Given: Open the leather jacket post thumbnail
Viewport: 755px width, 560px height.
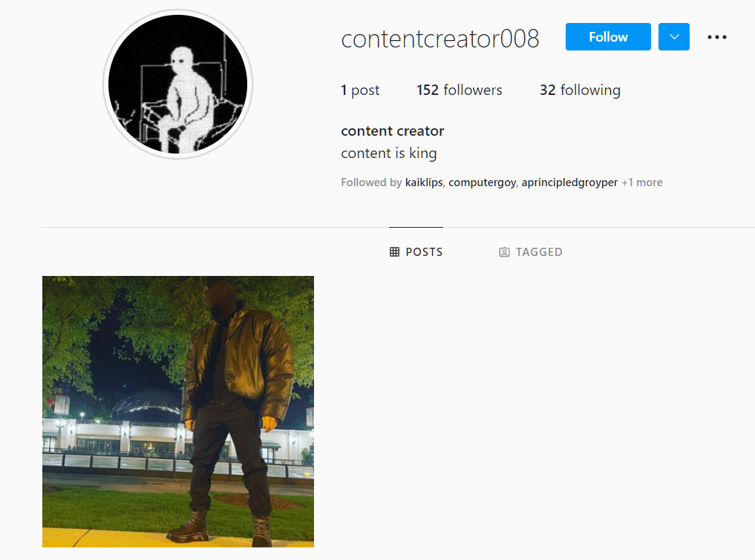Looking at the screenshot, I should [178, 412].
